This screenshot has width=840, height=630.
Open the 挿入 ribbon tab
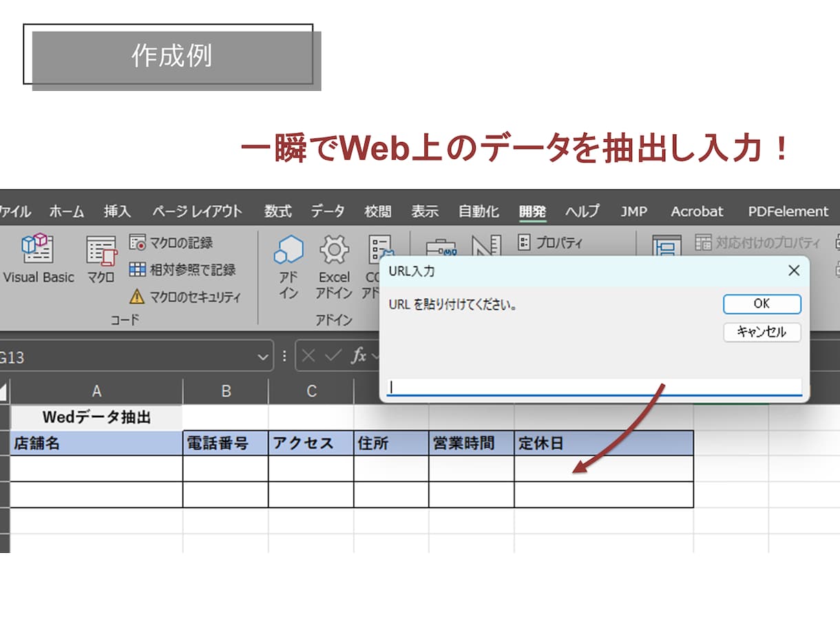point(117,211)
